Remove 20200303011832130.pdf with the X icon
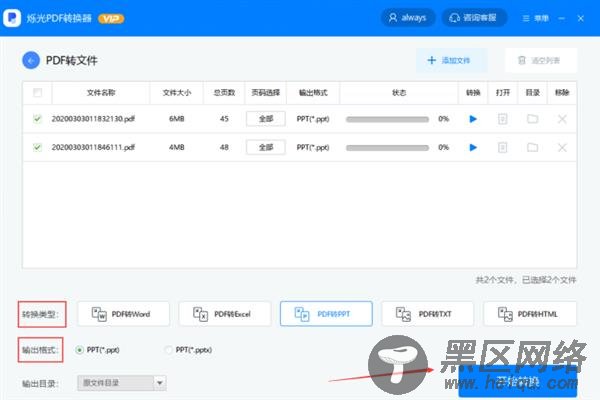Image resolution: width=600 pixels, height=400 pixels. coord(562,119)
